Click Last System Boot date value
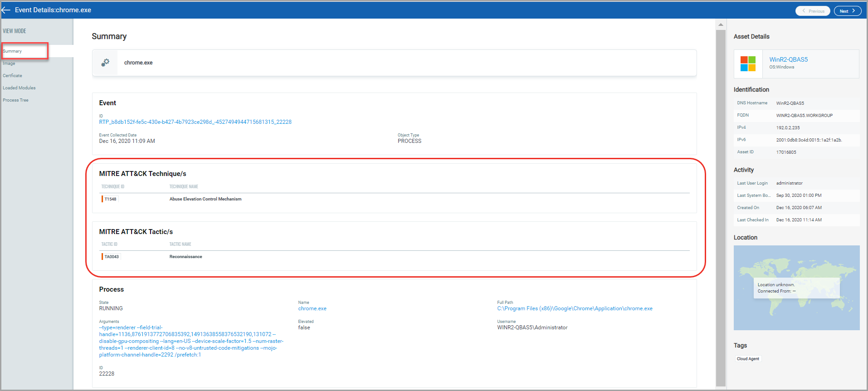 pyautogui.click(x=799, y=195)
